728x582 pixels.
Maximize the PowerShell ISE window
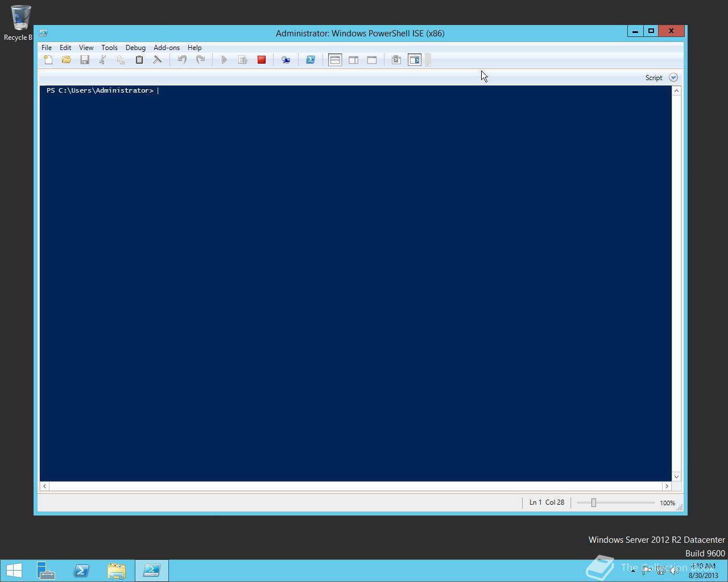651,31
